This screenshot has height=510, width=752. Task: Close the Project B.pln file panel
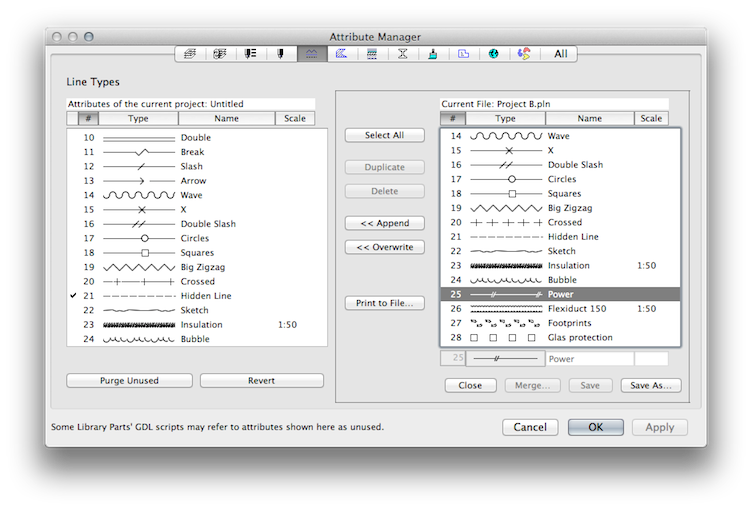[470, 385]
